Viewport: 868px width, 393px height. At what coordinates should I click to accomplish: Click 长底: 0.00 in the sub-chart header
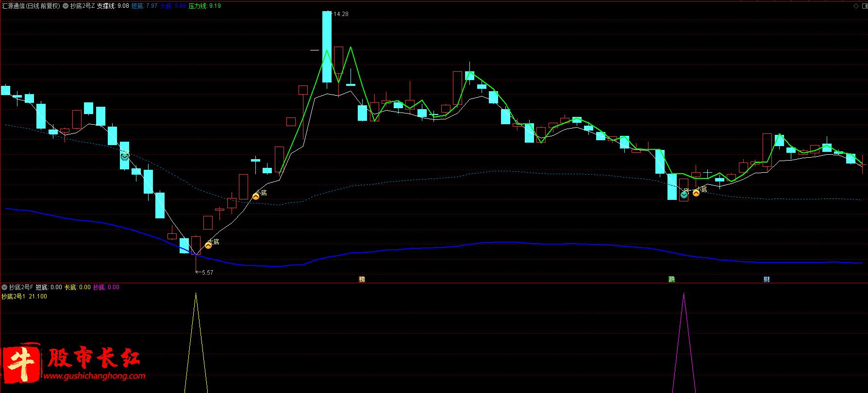tap(78, 287)
